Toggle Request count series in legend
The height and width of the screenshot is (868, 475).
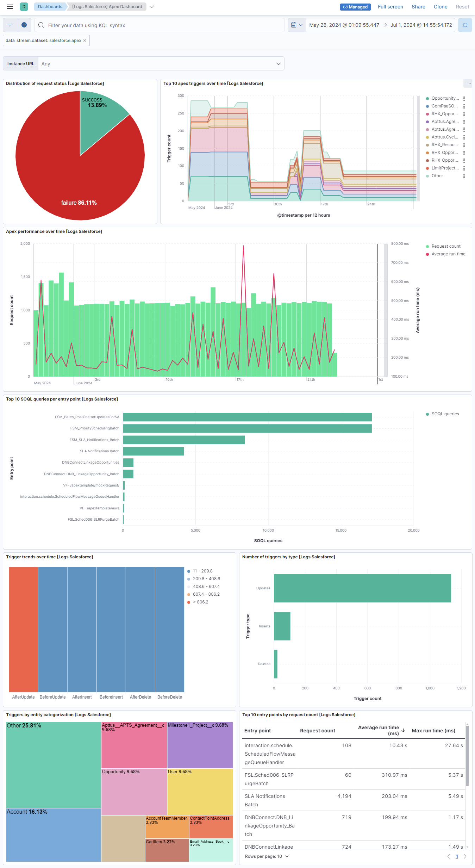(446, 246)
